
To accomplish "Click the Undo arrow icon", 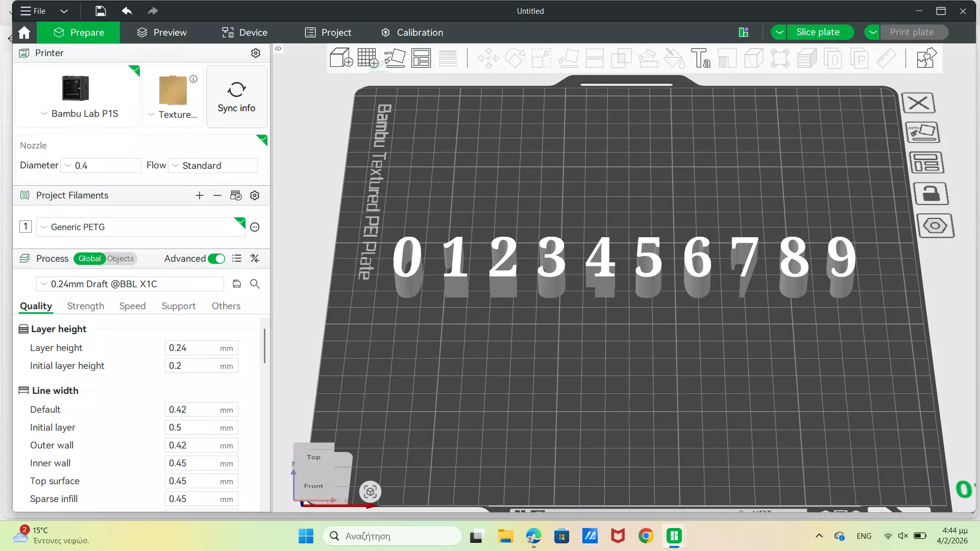I will coord(127,11).
